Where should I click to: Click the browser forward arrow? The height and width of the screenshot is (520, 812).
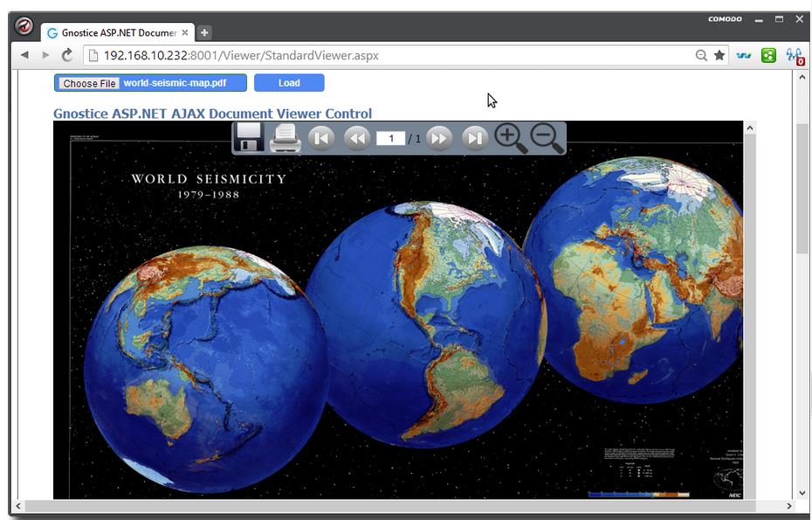(45, 55)
